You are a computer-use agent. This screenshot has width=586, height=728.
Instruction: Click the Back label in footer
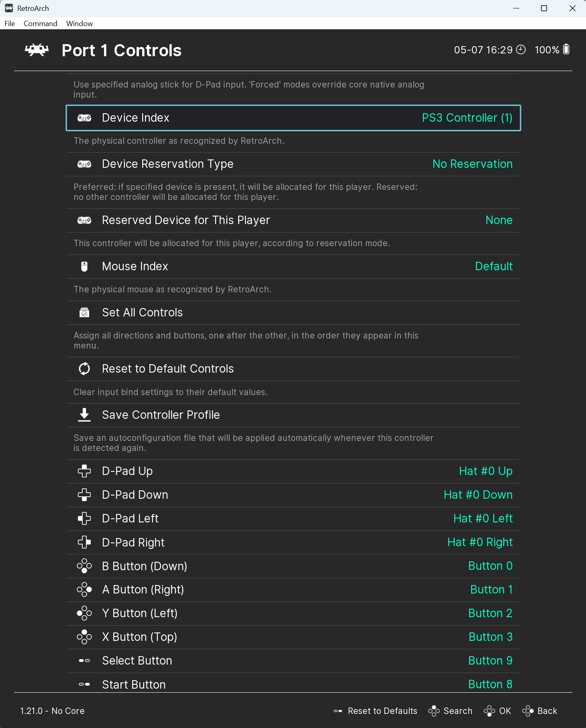547,711
